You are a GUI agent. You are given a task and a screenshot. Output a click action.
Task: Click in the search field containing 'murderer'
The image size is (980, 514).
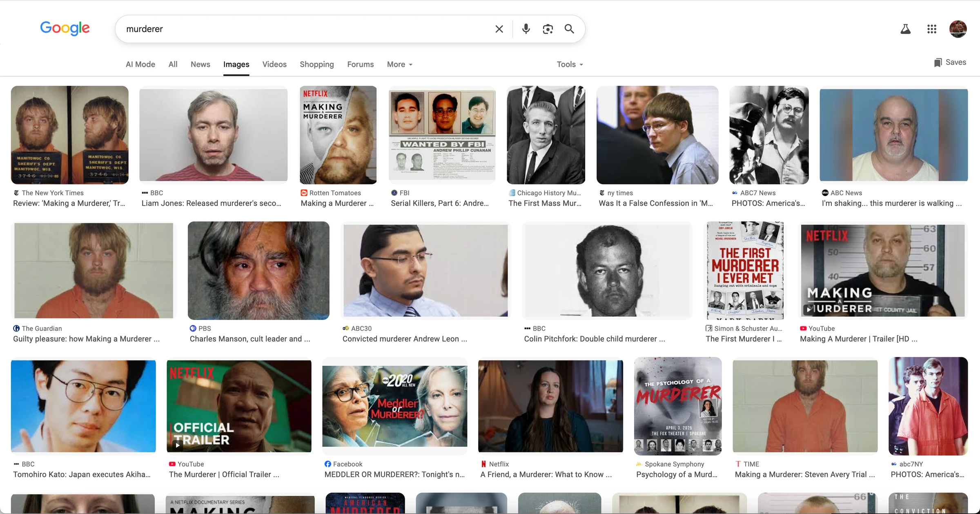[306, 29]
